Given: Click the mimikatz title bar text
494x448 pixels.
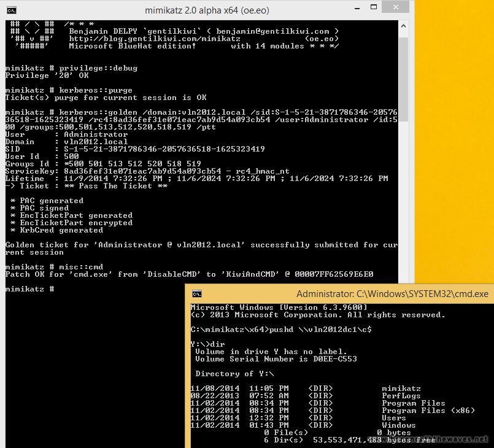Looking at the screenshot, I should click(x=207, y=10).
